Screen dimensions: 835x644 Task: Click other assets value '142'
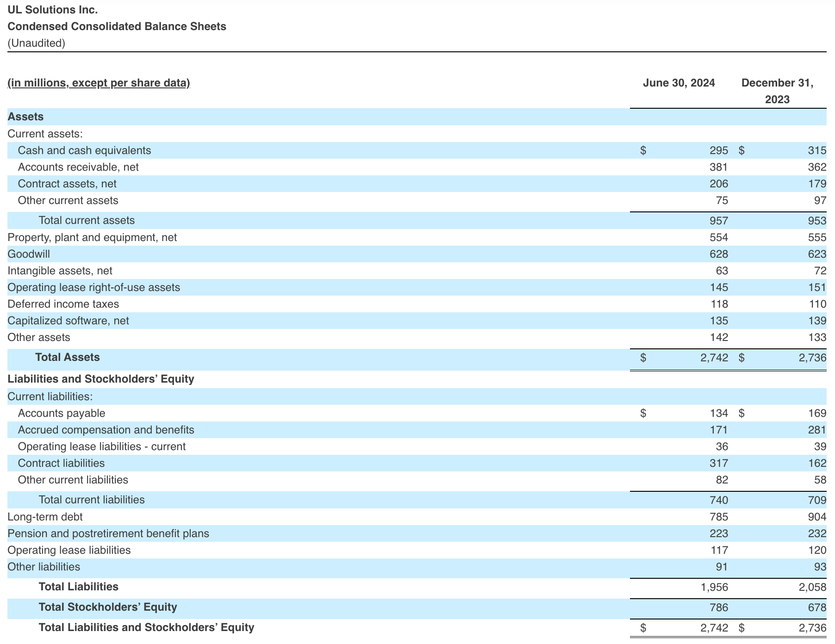click(x=719, y=337)
